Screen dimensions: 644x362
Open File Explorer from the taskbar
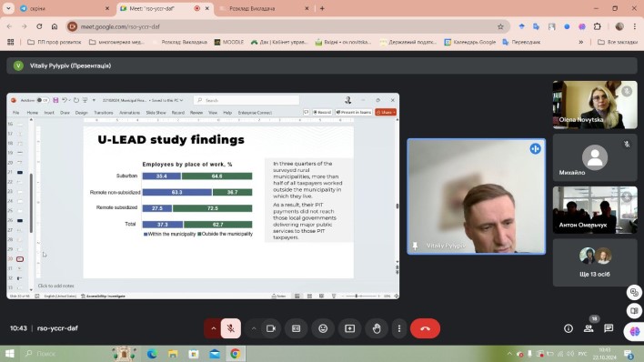coord(173,354)
